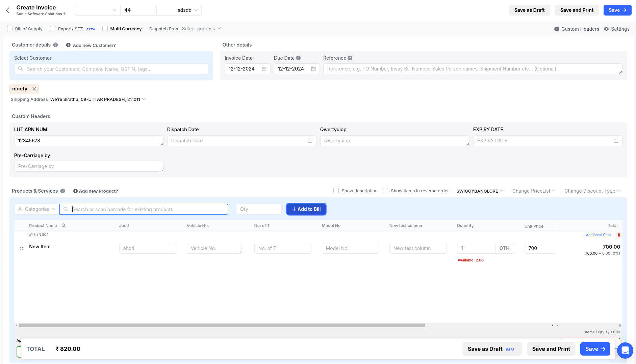The height and width of the screenshot is (364, 636).
Task: Open the Dispatch Date calendar icon
Action: [x=310, y=141]
